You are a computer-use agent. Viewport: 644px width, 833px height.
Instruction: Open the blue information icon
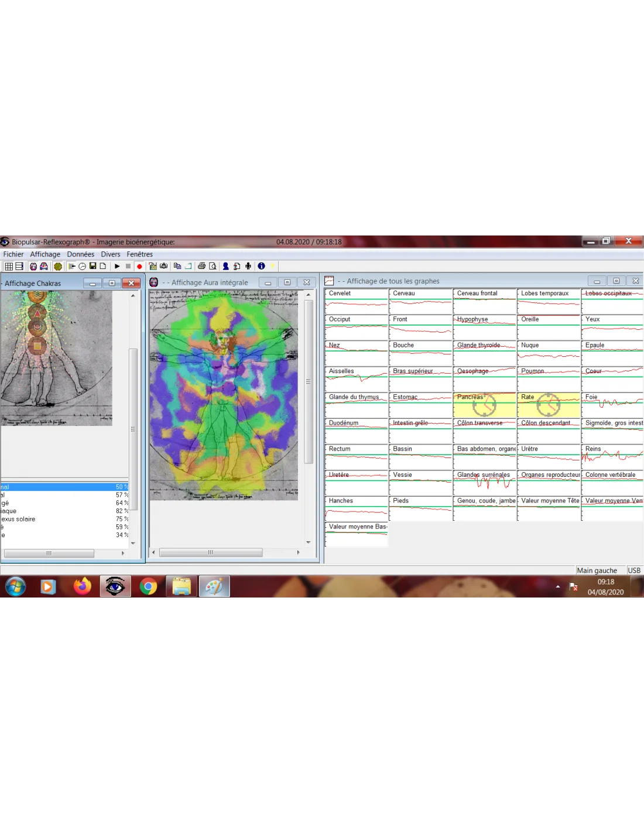point(261,267)
